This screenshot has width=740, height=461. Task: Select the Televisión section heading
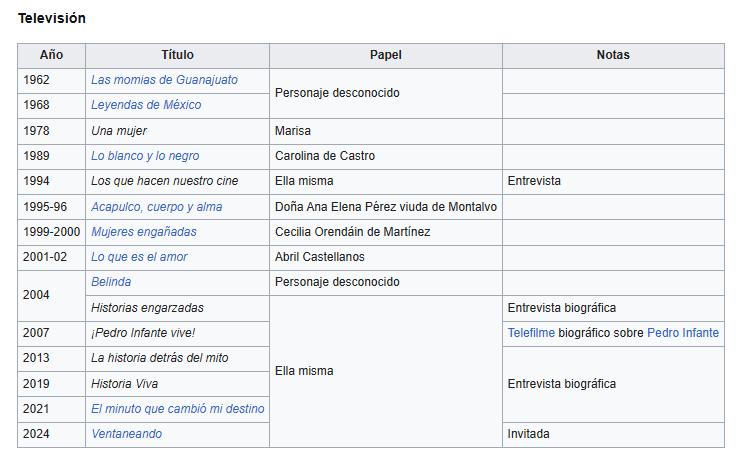click(52, 18)
